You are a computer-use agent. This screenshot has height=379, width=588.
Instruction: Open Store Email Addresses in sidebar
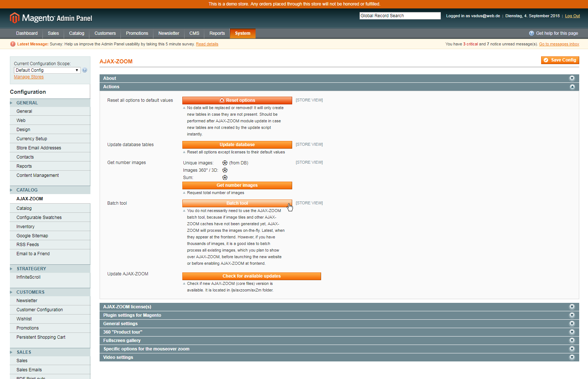(x=50, y=148)
